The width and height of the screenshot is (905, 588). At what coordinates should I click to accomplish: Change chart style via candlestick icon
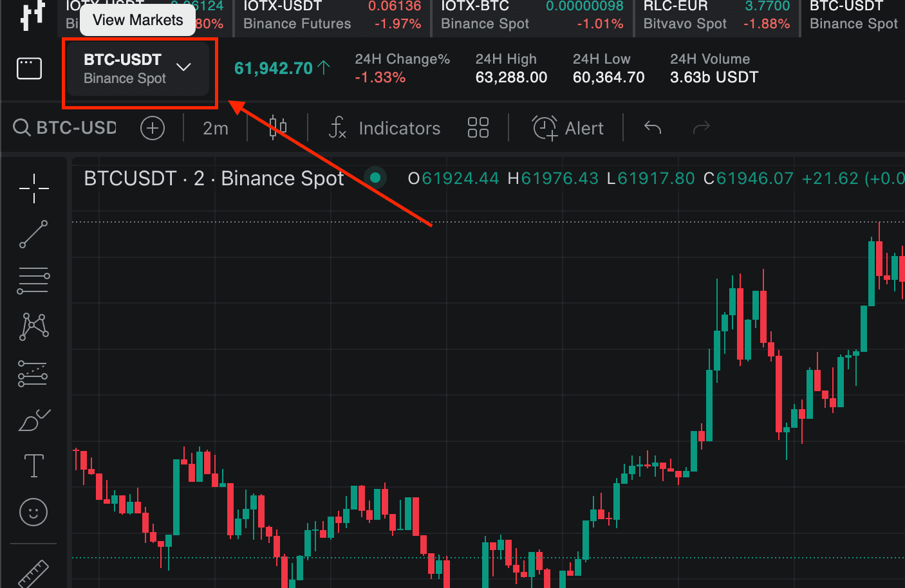(277, 127)
